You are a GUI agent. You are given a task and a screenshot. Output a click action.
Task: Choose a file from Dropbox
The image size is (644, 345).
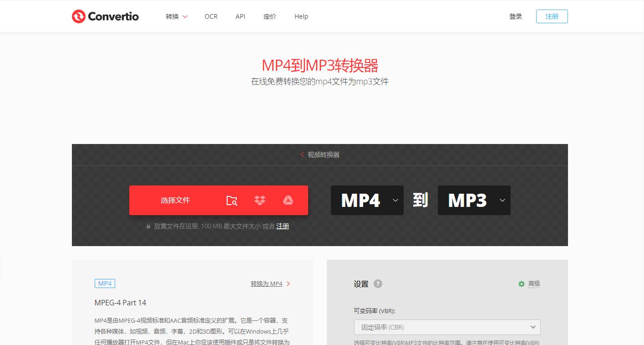(260, 200)
